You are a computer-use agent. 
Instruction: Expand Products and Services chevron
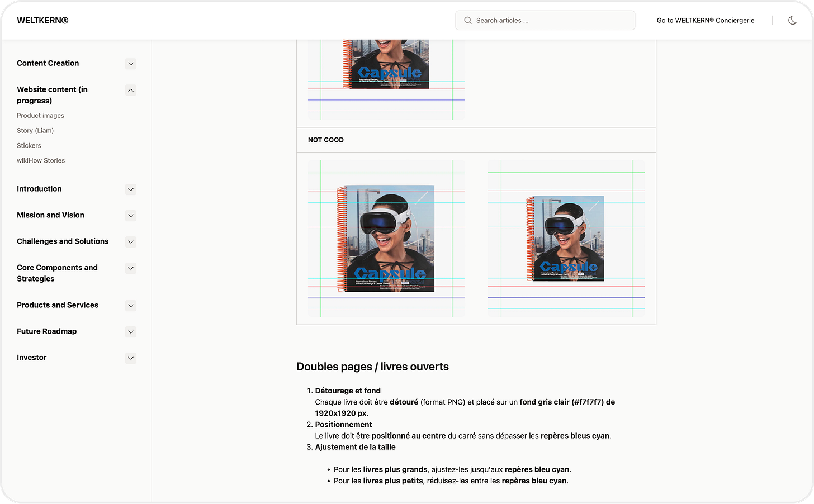click(x=131, y=306)
